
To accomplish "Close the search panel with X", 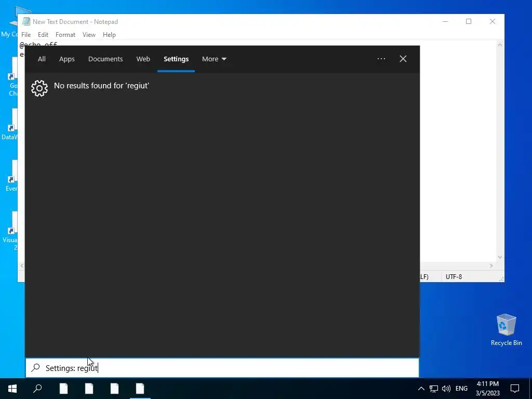I will (x=403, y=59).
